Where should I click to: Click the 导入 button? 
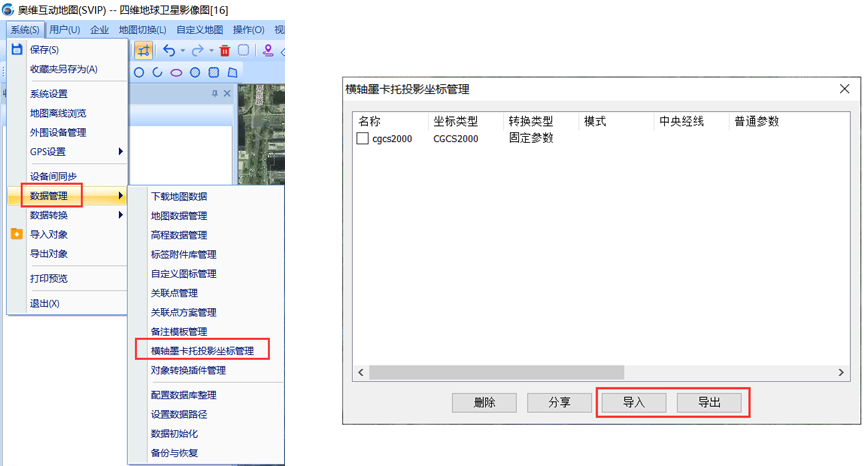tap(634, 402)
